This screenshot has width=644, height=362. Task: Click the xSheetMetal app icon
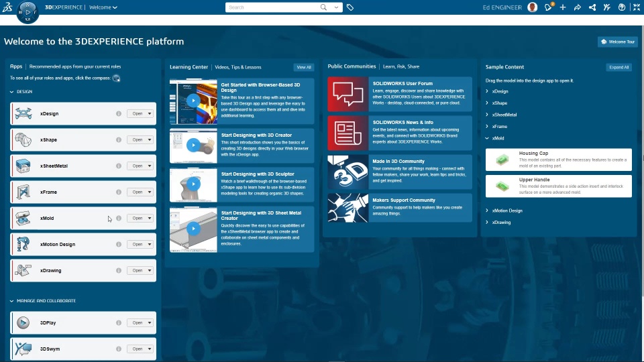tap(23, 166)
